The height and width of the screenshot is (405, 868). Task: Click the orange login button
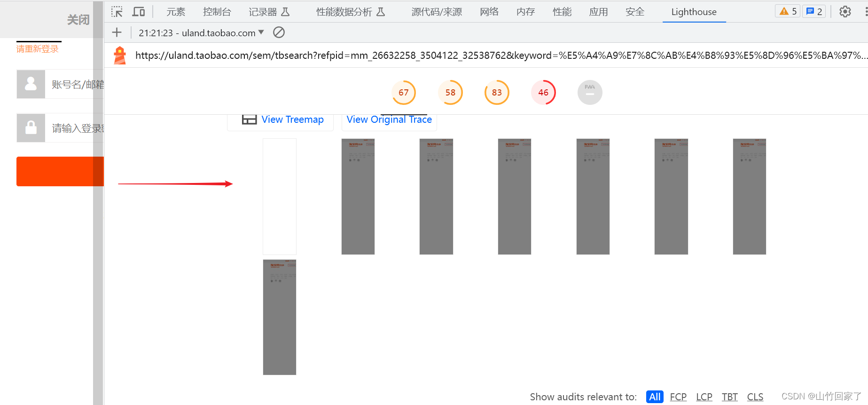pyautogui.click(x=60, y=171)
